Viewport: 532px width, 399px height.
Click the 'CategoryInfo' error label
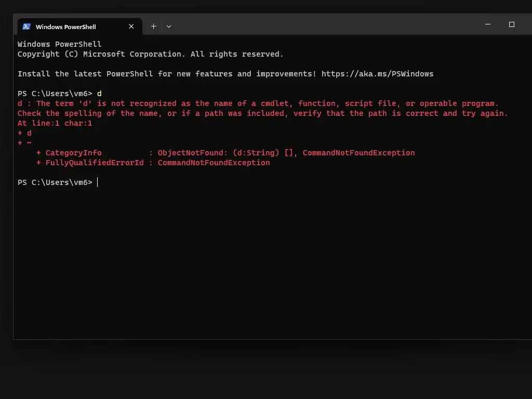click(x=73, y=153)
